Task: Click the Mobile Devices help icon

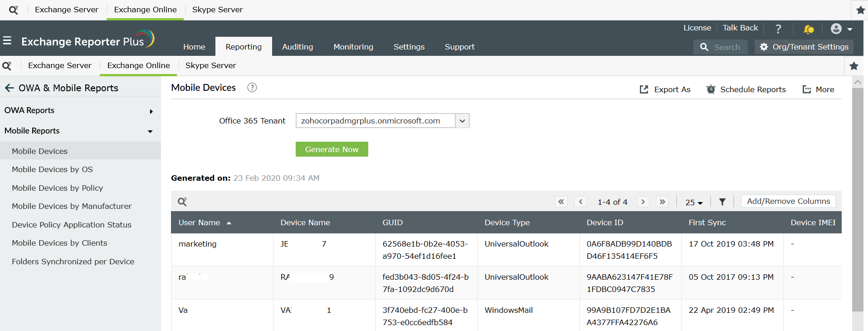Action: 252,88
